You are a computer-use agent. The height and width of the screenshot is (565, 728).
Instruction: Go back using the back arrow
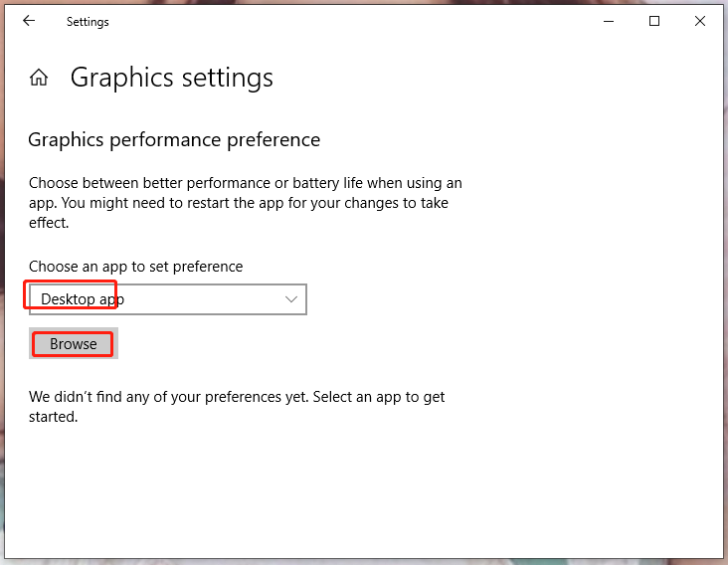click(29, 21)
